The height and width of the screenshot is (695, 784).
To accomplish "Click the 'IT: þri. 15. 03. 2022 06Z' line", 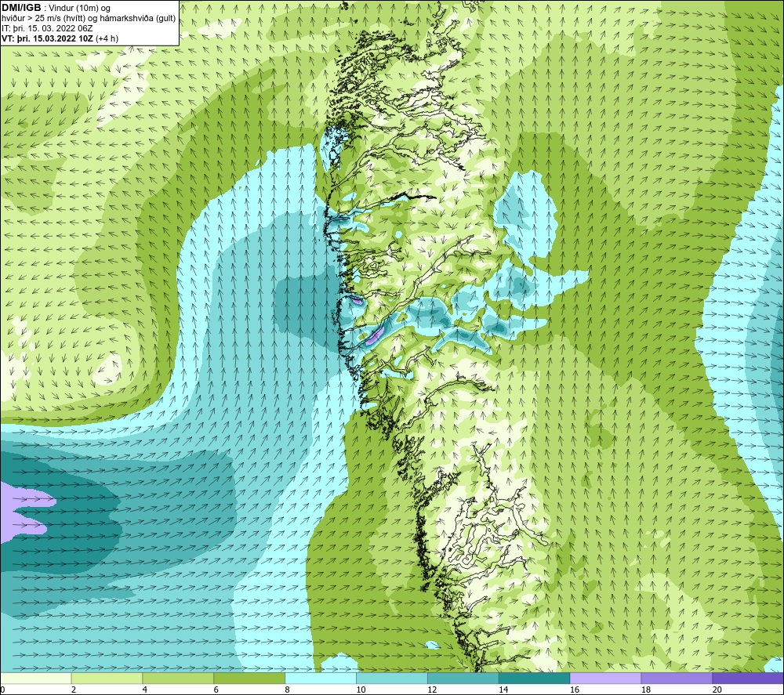I will click(47, 28).
